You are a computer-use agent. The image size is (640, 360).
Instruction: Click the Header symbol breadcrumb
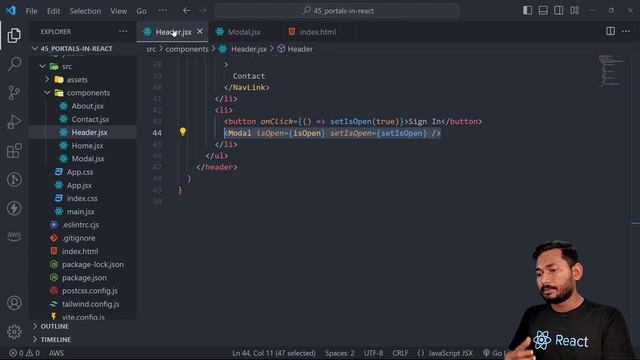tap(295, 49)
